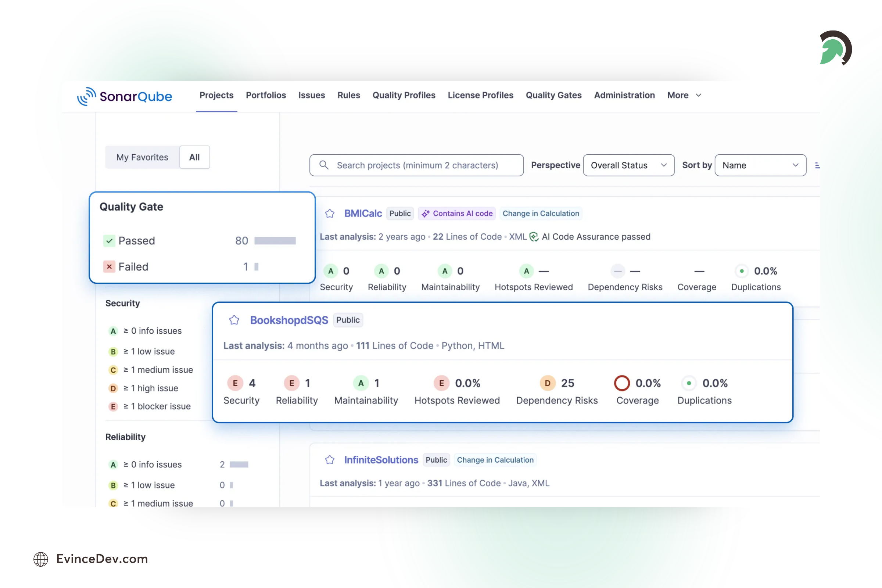Open the Projects tab
The width and height of the screenshot is (882, 588).
(216, 95)
